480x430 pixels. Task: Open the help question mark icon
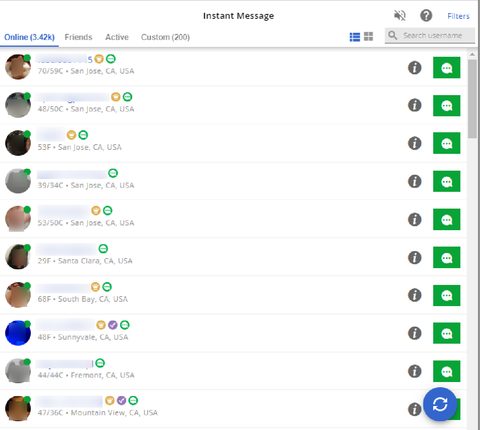[426, 15]
